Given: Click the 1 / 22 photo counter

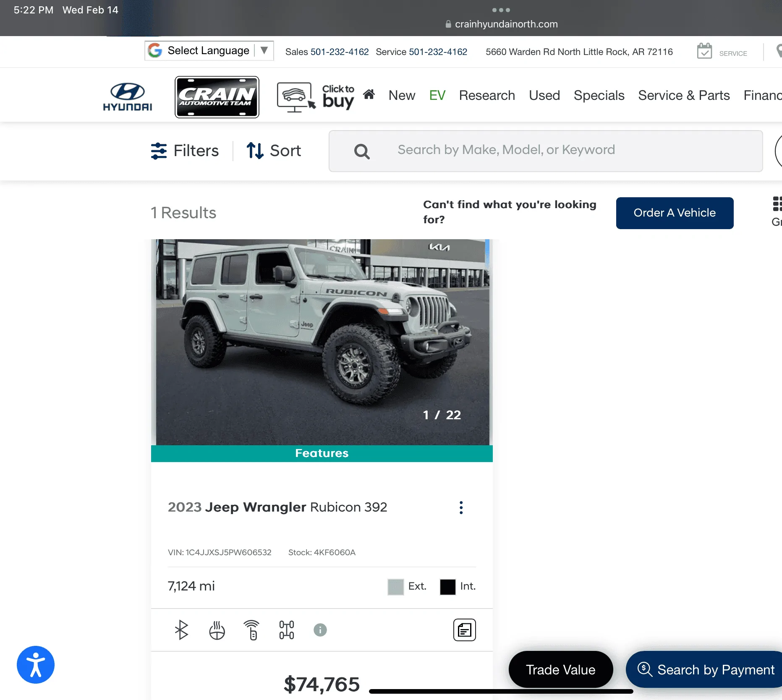Looking at the screenshot, I should coord(442,415).
